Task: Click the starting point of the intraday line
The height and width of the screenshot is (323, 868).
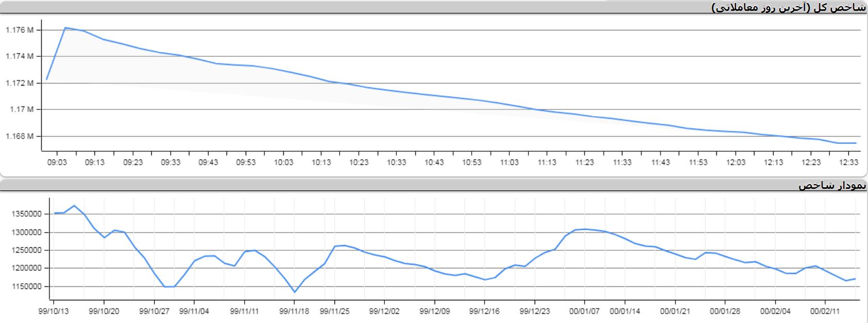Action: 47,79
